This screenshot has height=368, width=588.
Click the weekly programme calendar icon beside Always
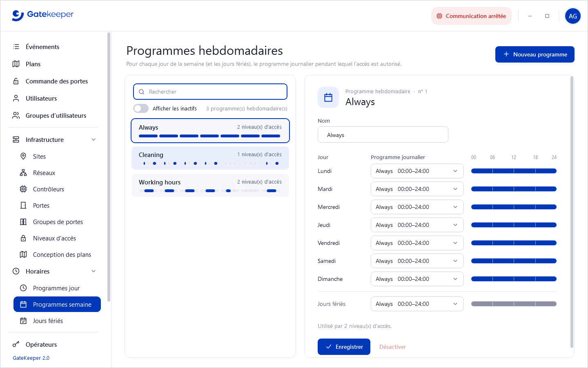click(x=328, y=97)
